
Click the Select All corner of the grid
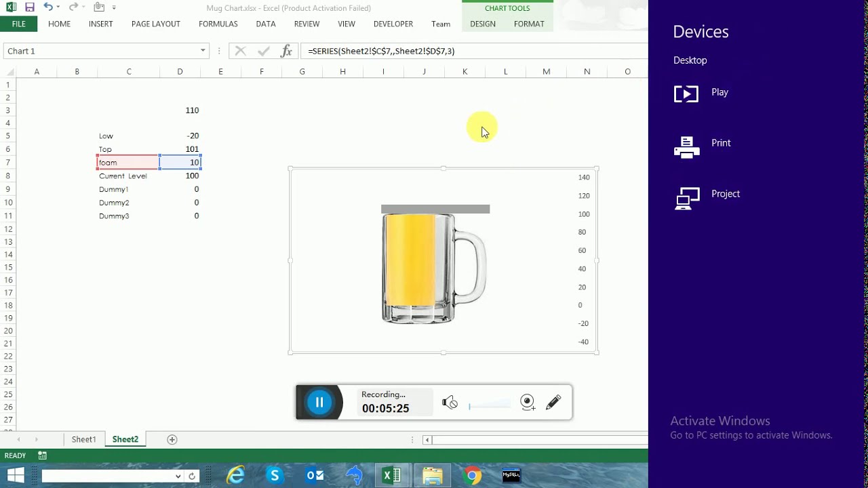[9, 71]
